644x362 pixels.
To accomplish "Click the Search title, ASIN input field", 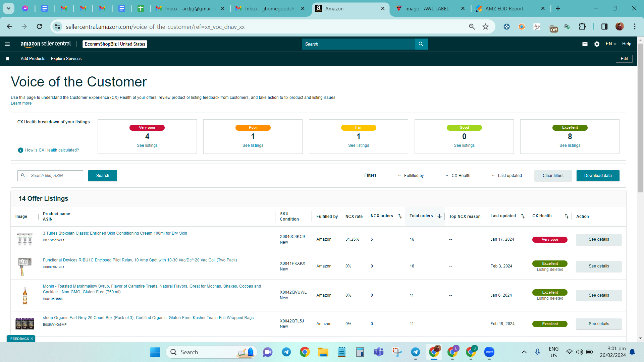I will coord(55,176).
